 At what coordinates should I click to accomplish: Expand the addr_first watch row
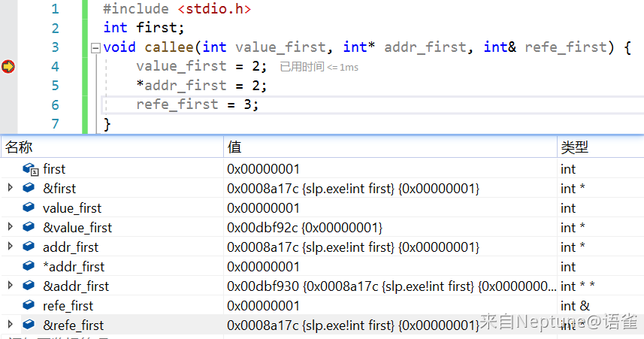pos(11,247)
